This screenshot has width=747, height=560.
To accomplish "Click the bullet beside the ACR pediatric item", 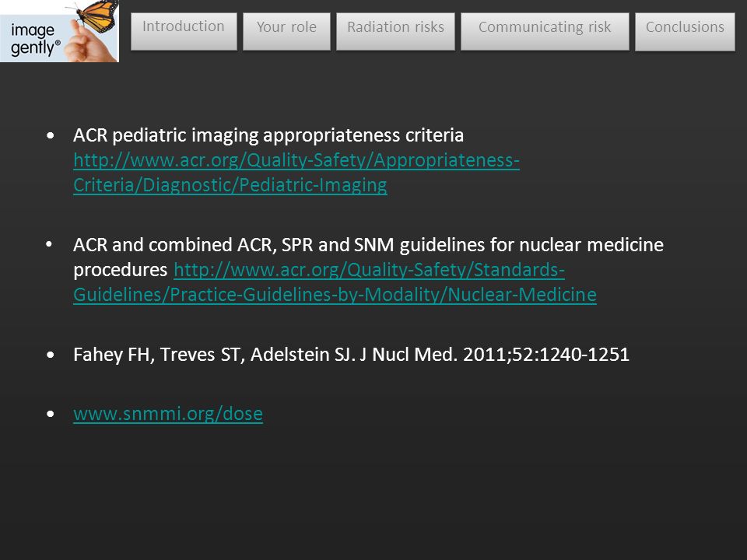I will pyautogui.click(x=51, y=135).
